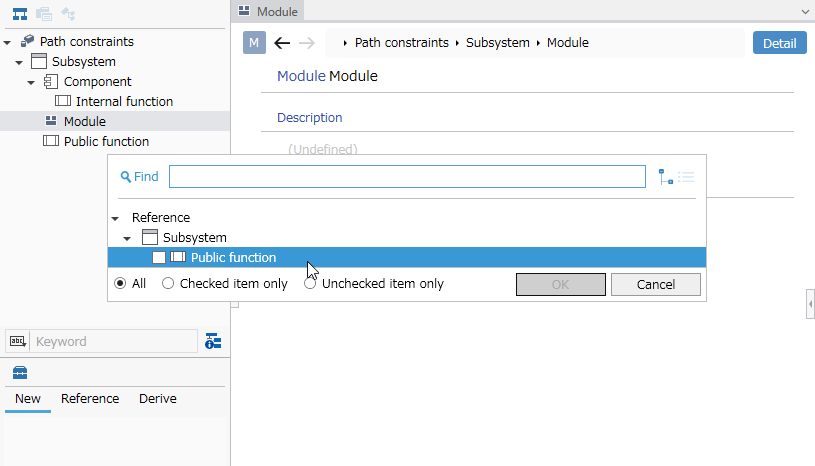Image resolution: width=815 pixels, height=466 pixels.
Task: Click the back navigation arrow
Action: 282,43
